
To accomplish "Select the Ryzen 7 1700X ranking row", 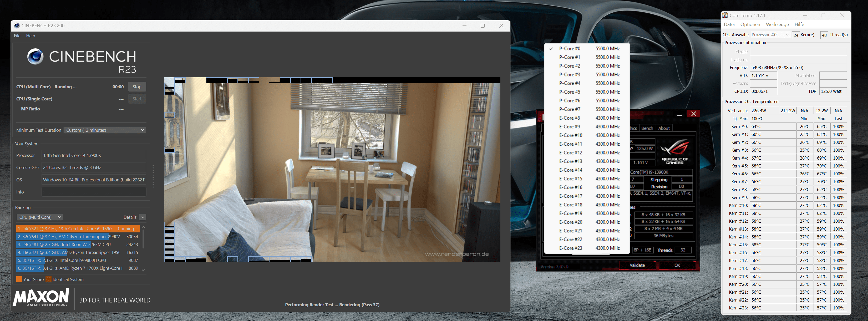I will 78,268.
